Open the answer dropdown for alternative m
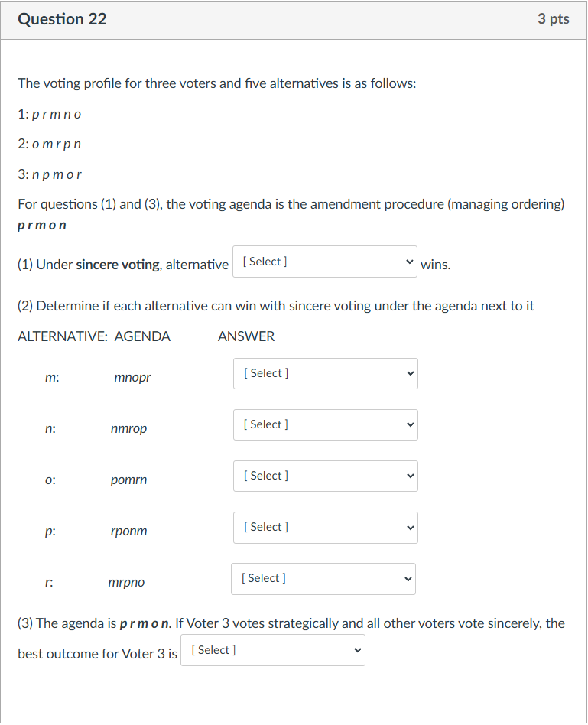 tap(325, 373)
